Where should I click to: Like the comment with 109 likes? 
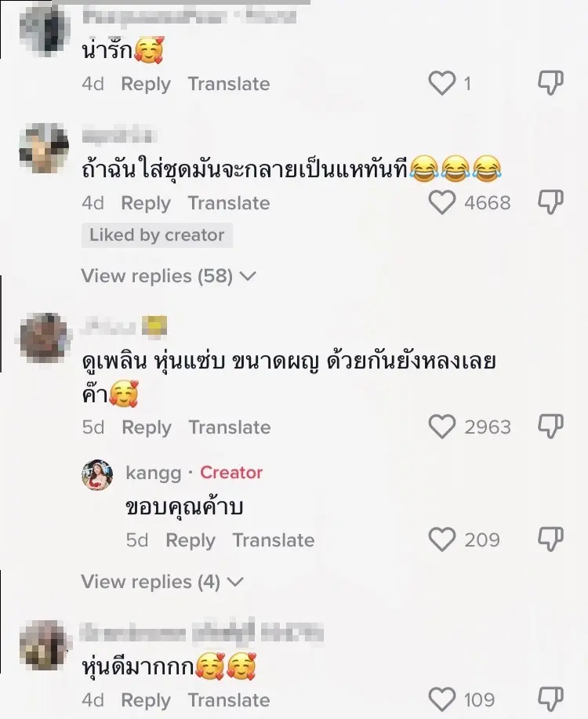pyautogui.click(x=443, y=699)
